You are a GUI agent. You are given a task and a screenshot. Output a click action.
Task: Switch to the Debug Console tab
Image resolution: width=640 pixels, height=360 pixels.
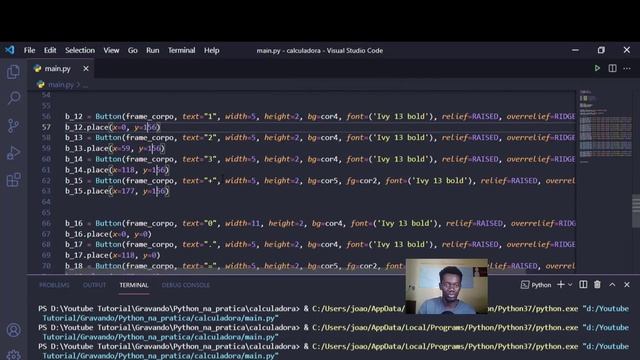pyautogui.click(x=186, y=285)
